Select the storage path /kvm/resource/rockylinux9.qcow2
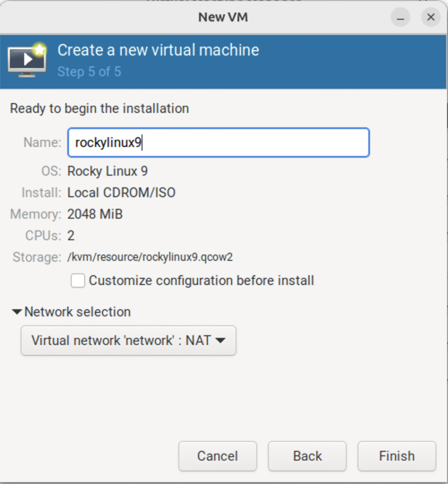This screenshot has width=448, height=484. (150, 257)
